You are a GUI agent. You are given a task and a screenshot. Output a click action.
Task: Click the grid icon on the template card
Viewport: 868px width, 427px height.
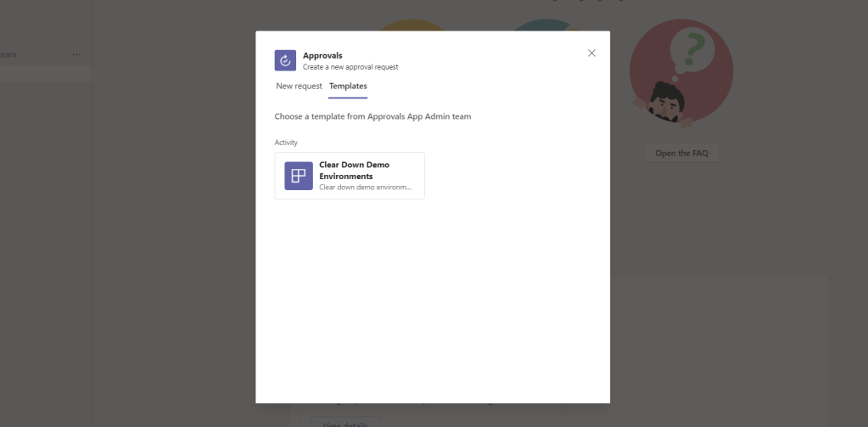(x=298, y=176)
